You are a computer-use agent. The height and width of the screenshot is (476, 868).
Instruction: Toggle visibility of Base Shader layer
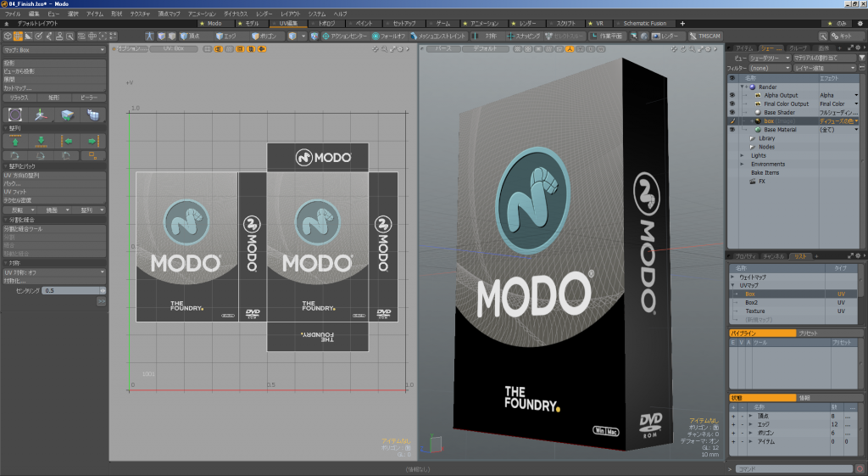coord(732,112)
